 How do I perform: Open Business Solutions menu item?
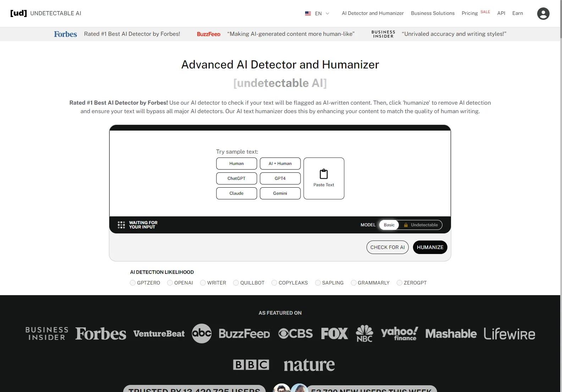pyautogui.click(x=432, y=13)
